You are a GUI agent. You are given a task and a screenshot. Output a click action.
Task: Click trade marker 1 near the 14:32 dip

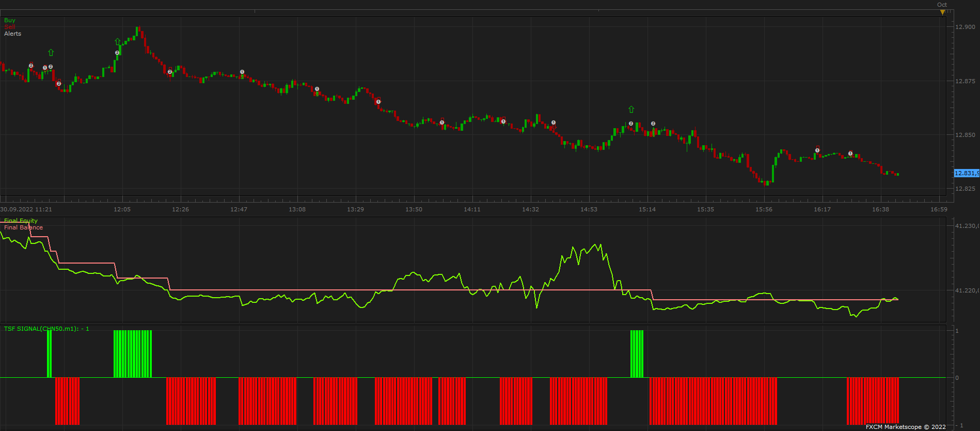click(554, 122)
